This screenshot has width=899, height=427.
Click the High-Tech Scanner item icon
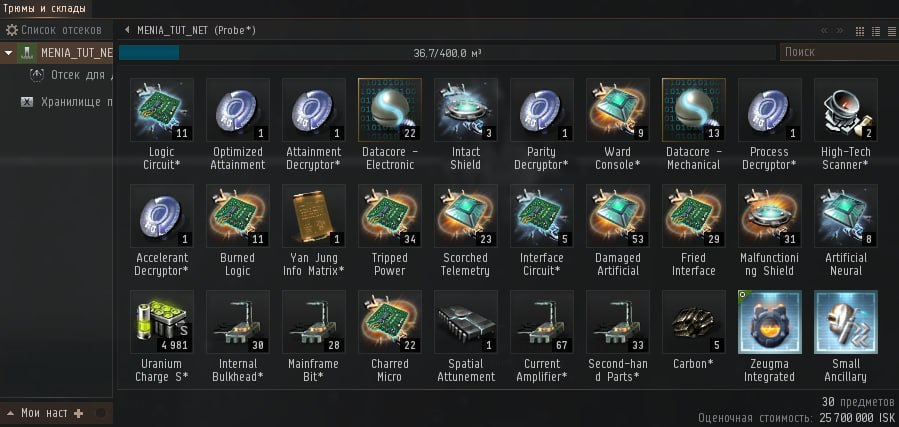pos(846,109)
